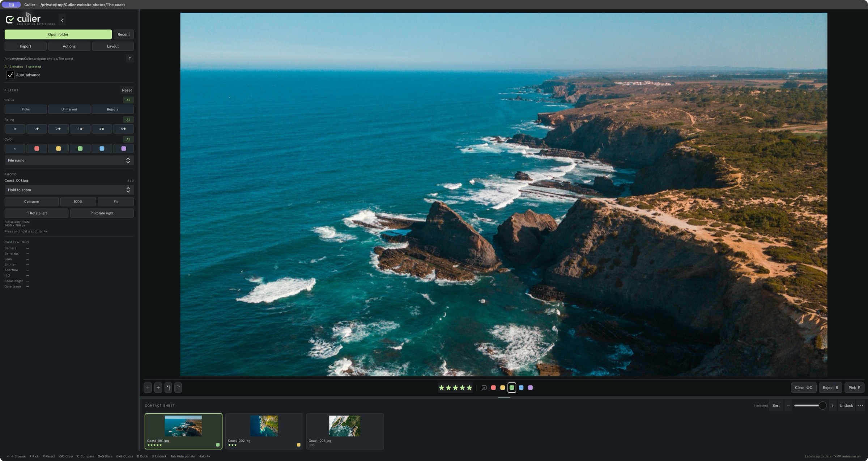Clear the color label using the X icon in the toolbar
The image size is (868, 461).
point(484,388)
